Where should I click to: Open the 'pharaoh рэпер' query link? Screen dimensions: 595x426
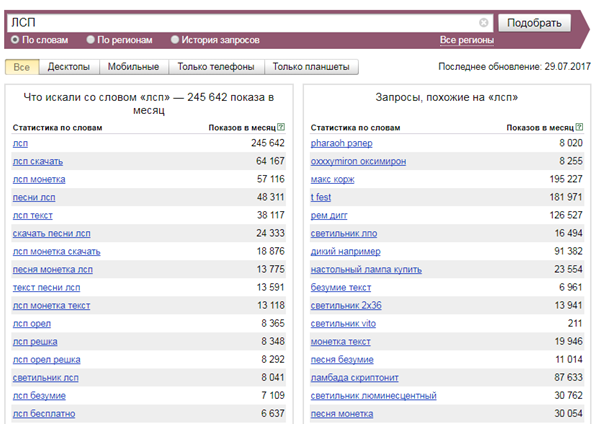point(342,143)
